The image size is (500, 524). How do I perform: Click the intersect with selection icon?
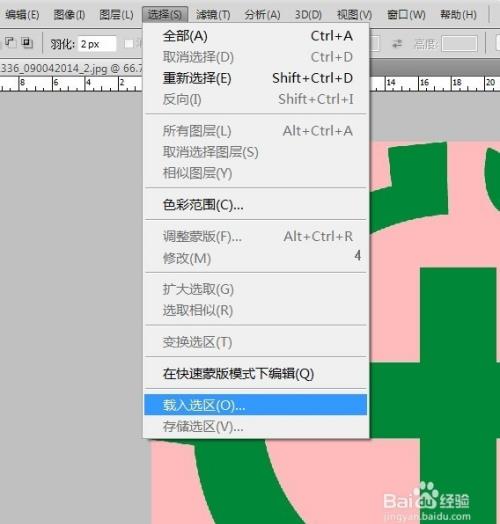tap(27, 42)
